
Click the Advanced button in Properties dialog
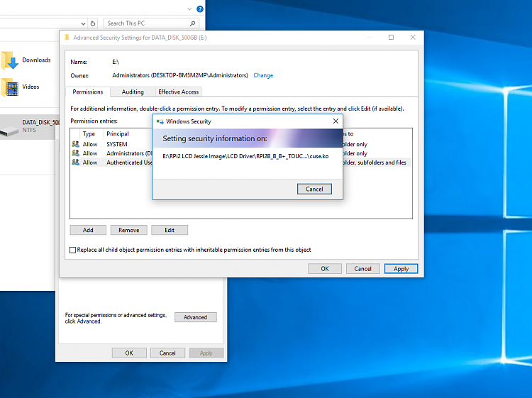click(196, 317)
